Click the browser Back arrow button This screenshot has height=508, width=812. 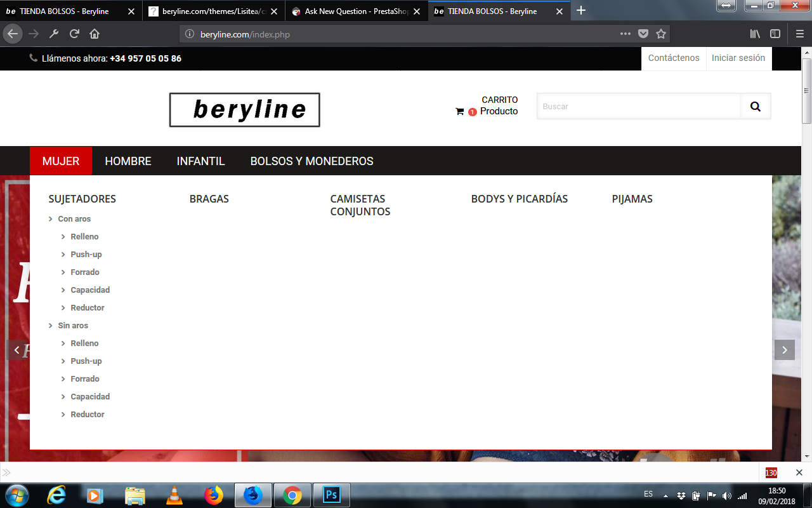point(13,34)
